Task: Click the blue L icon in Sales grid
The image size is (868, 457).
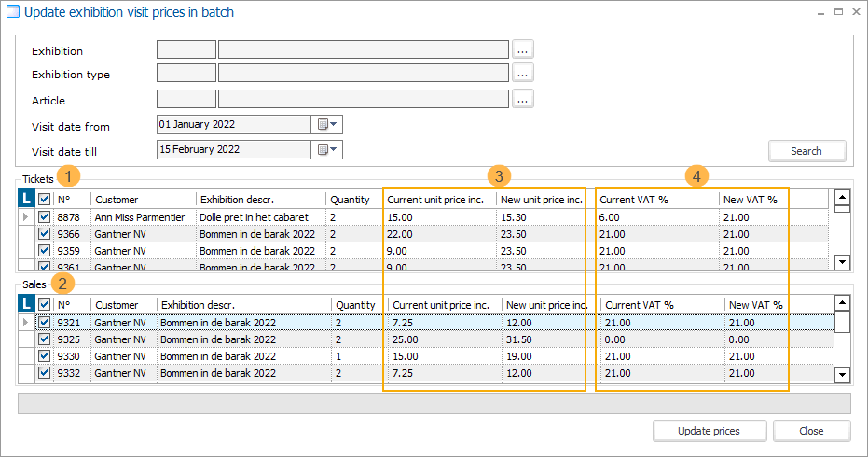Action: [x=26, y=305]
